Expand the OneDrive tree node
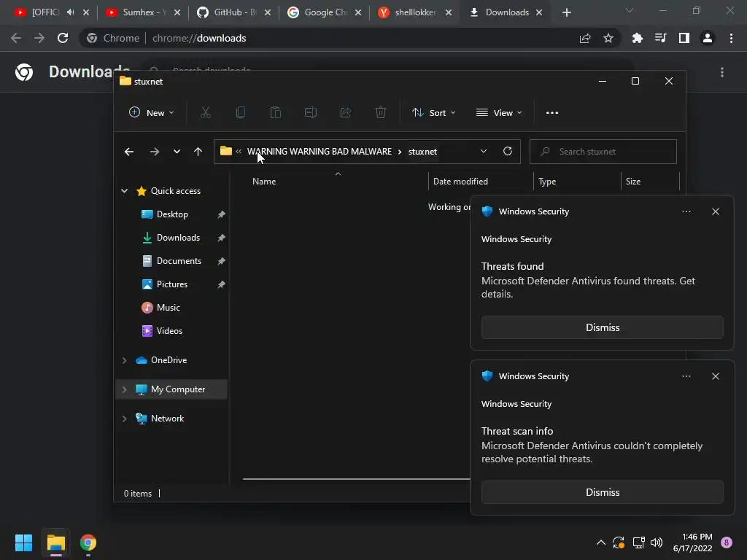Viewport: 747px width, 560px height. [x=124, y=360]
